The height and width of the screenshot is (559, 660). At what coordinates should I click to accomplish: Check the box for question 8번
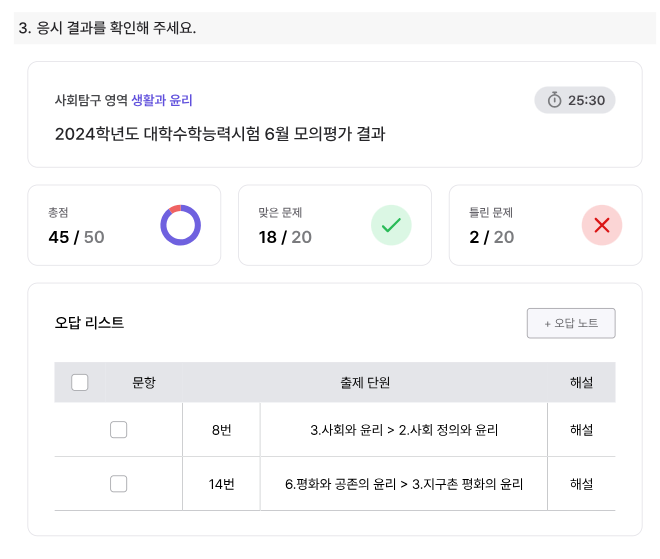[x=118, y=430]
